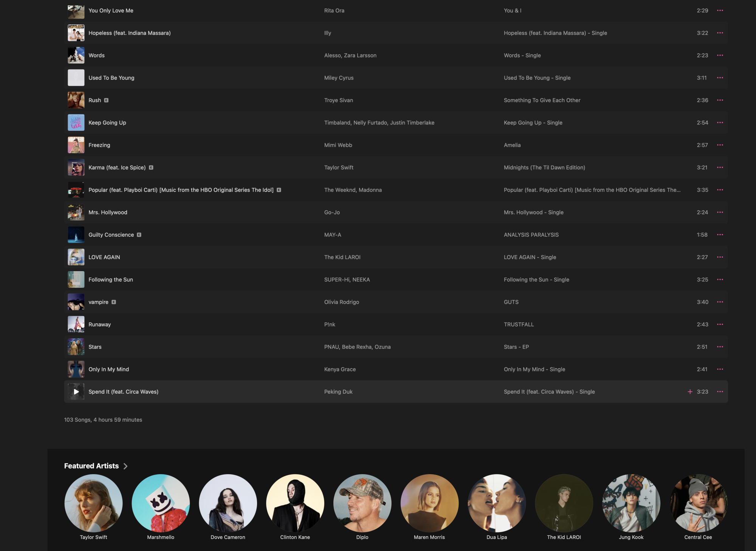Add Spend It to library with plus icon

pyautogui.click(x=690, y=392)
